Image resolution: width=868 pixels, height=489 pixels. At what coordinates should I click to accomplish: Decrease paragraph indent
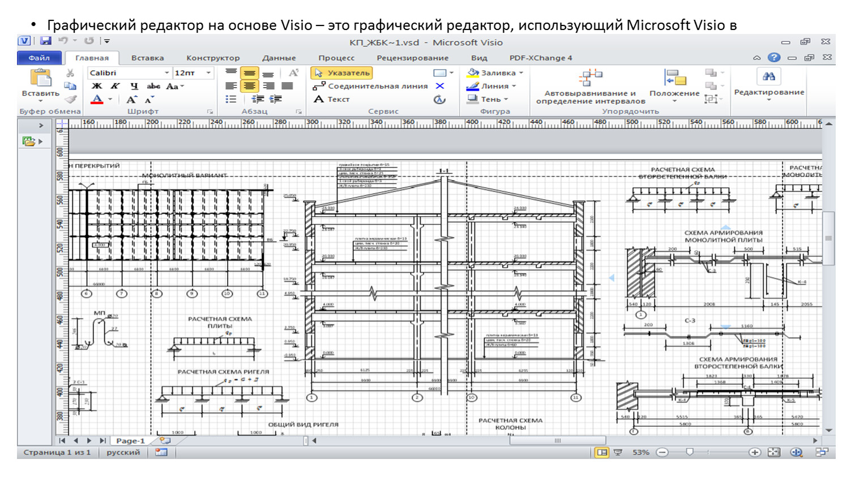point(258,99)
